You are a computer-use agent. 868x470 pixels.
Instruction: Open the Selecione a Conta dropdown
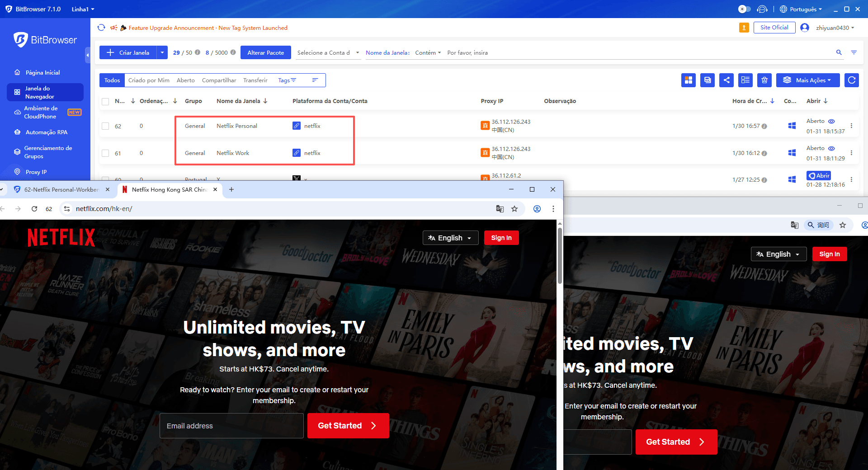pos(328,52)
